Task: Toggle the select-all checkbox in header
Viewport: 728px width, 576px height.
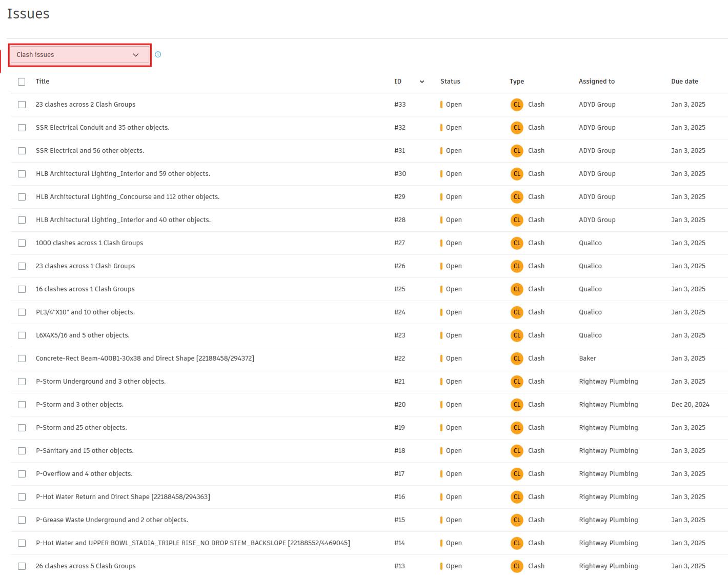Action: (x=22, y=82)
